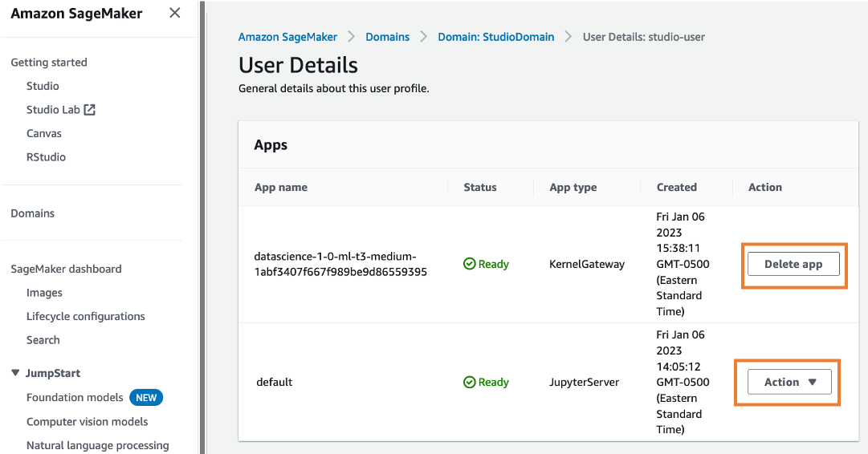Go to Domains in the breadcrumb
868x454 pixels.
click(x=387, y=37)
